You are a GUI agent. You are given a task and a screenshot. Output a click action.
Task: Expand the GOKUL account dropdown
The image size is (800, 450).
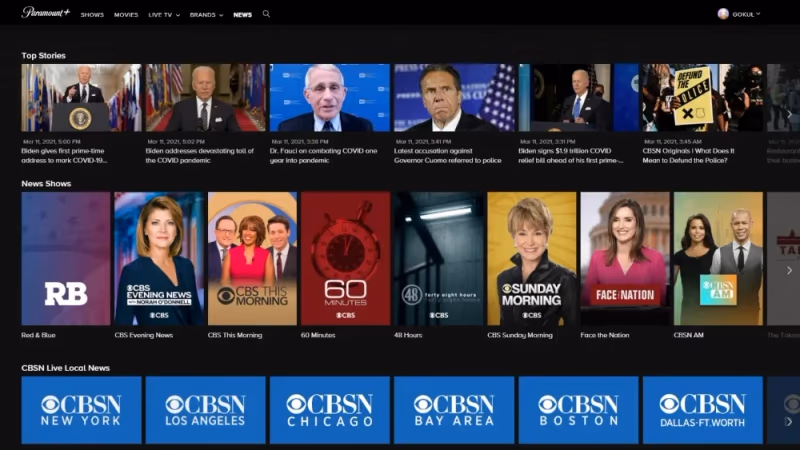click(746, 14)
